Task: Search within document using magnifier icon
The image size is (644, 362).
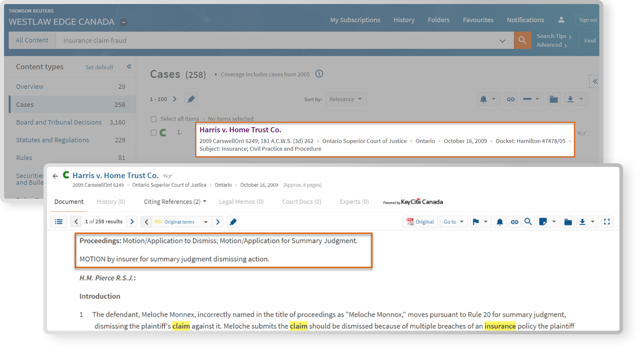Action: click(x=528, y=222)
